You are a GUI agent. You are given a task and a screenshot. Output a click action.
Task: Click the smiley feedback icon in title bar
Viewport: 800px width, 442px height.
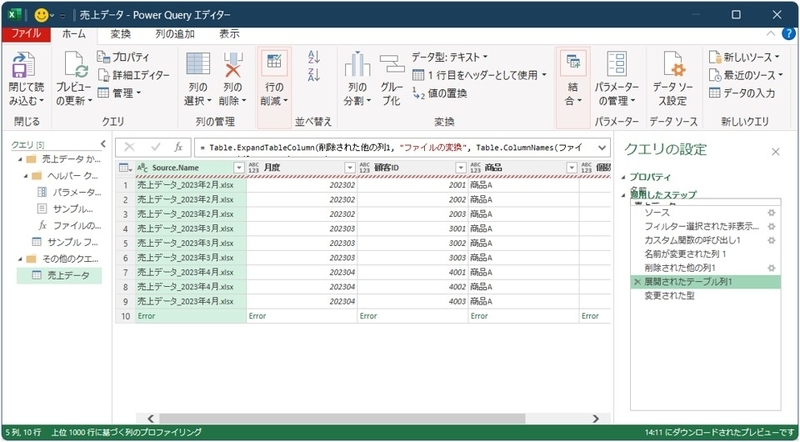click(x=41, y=15)
